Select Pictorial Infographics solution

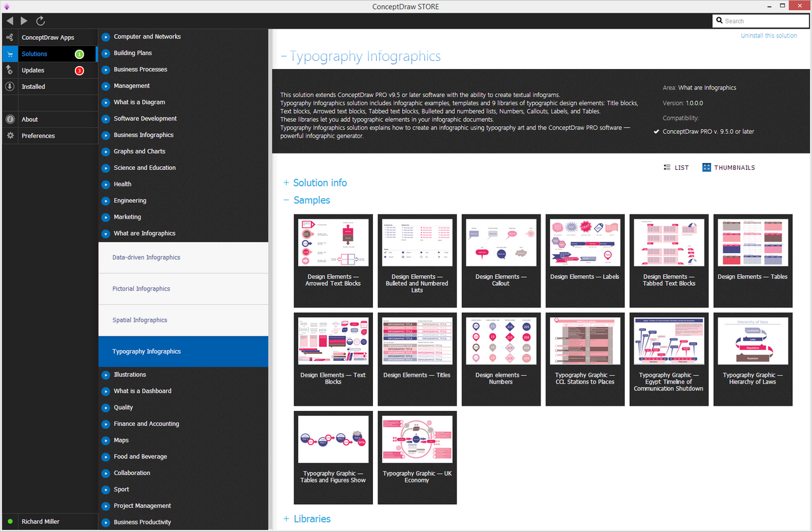183,289
